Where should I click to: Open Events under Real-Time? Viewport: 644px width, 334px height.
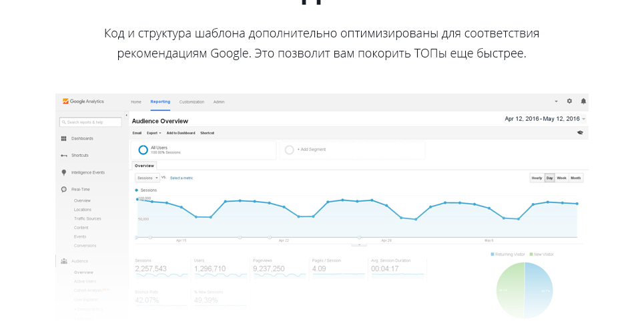click(80, 237)
